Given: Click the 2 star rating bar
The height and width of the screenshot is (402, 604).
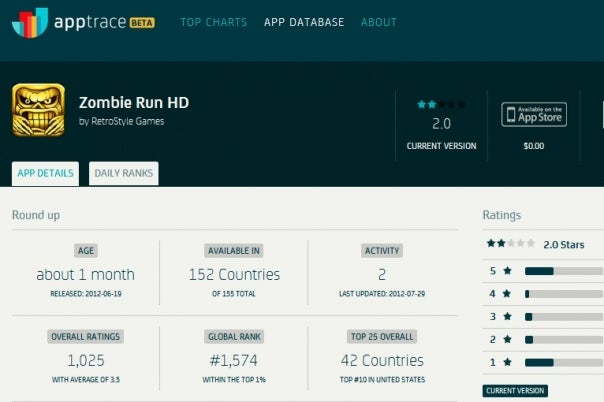Looking at the screenshot, I should (564, 340).
